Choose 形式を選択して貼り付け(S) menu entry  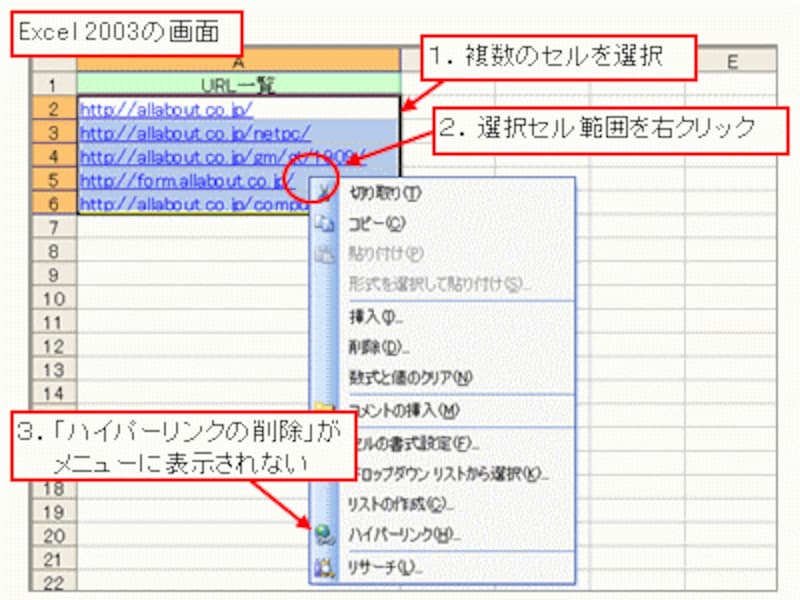439,284
